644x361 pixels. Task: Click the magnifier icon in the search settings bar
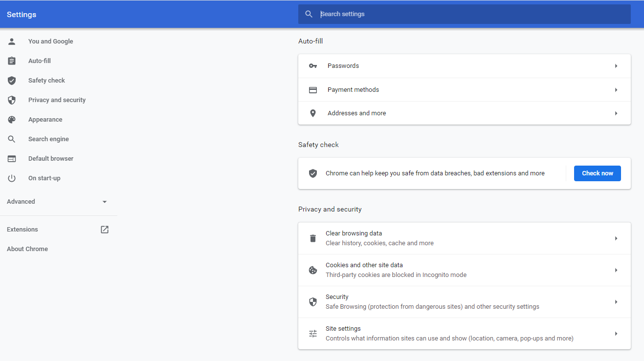coord(309,14)
